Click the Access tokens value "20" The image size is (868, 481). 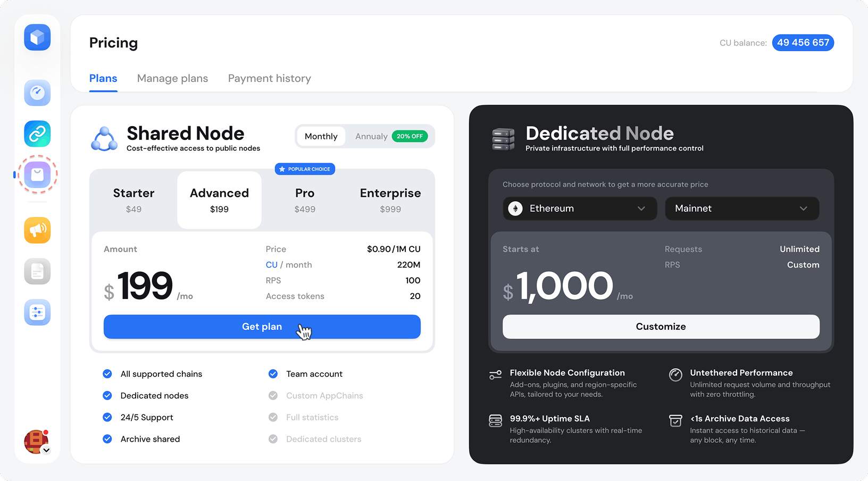coord(415,296)
